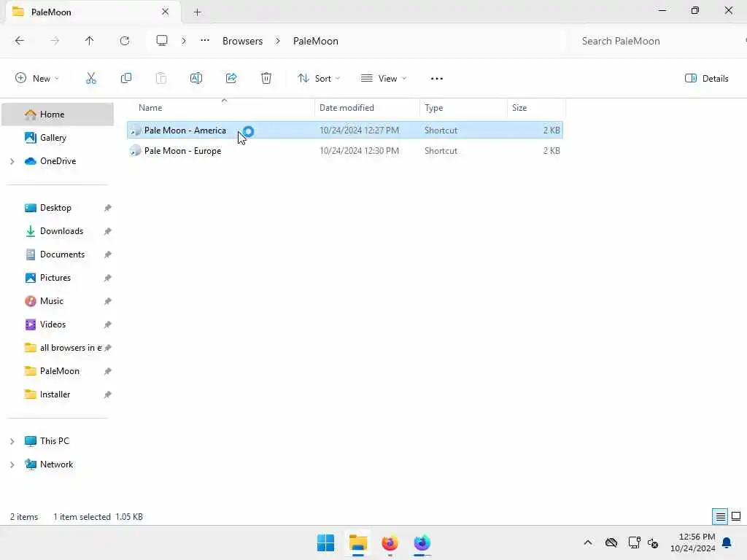Open Home in navigation pane

(x=58, y=114)
